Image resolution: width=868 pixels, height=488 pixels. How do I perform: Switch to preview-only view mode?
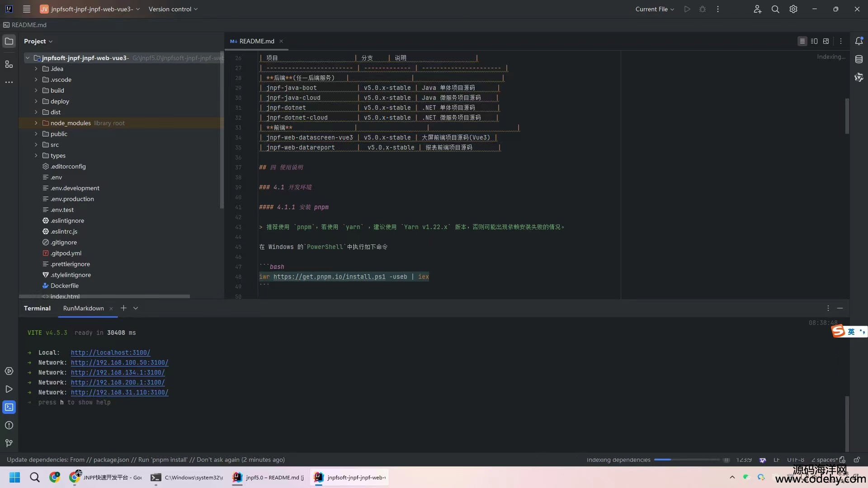pos(826,41)
